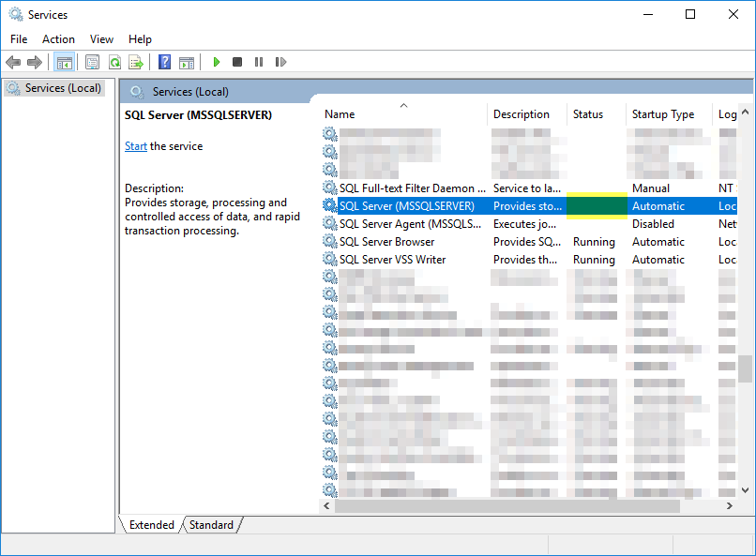Switch to the Standard tab

211,525
